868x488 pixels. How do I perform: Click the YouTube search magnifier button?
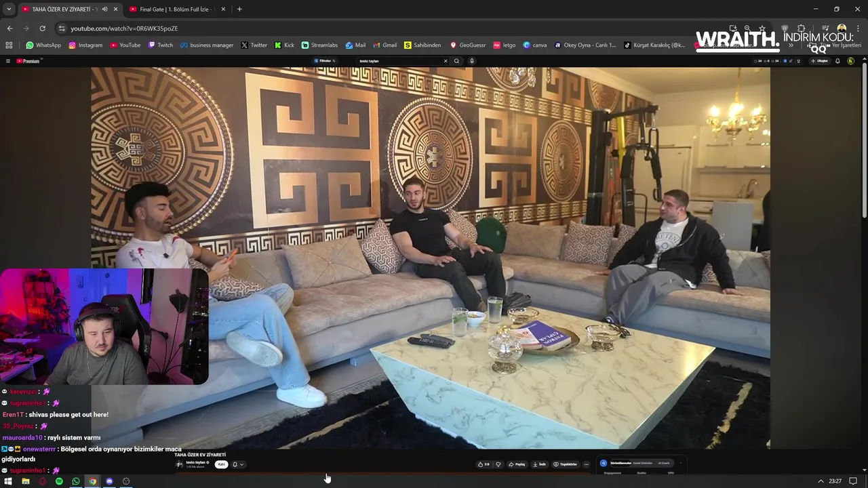[x=456, y=61]
